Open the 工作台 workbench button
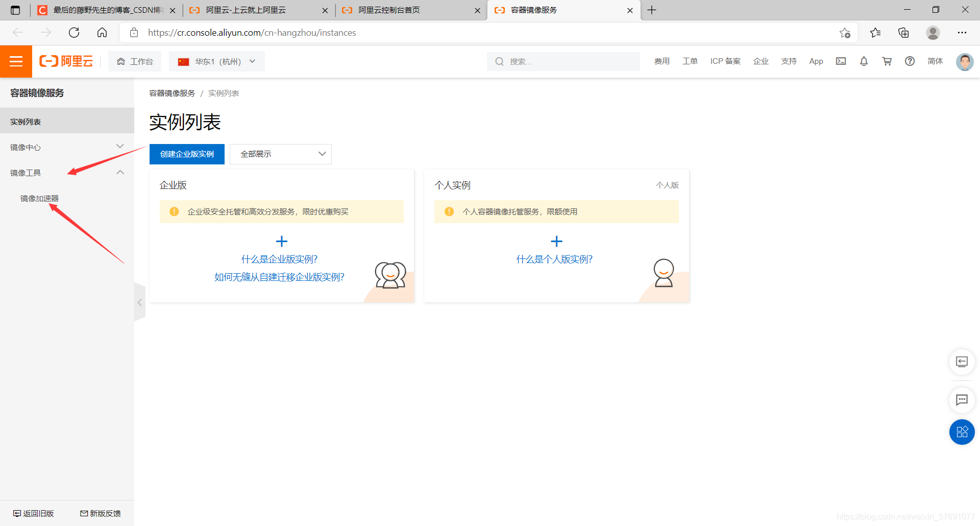980x526 pixels. [135, 61]
